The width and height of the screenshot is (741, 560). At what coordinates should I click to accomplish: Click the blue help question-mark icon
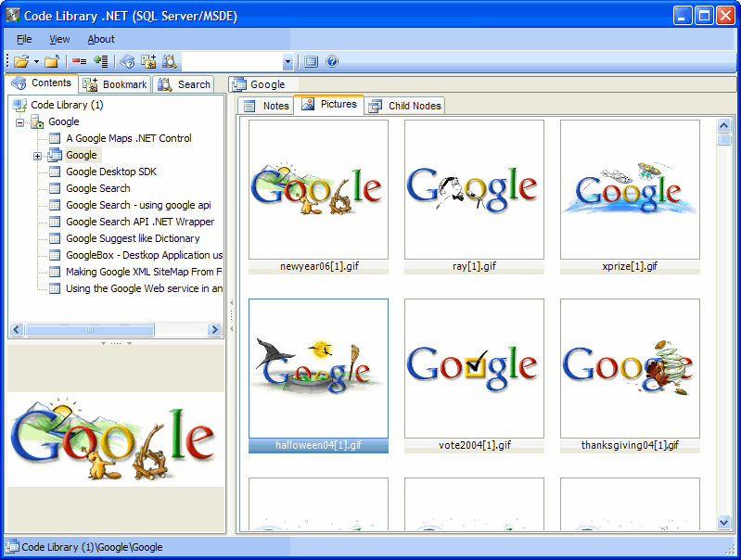(x=332, y=61)
